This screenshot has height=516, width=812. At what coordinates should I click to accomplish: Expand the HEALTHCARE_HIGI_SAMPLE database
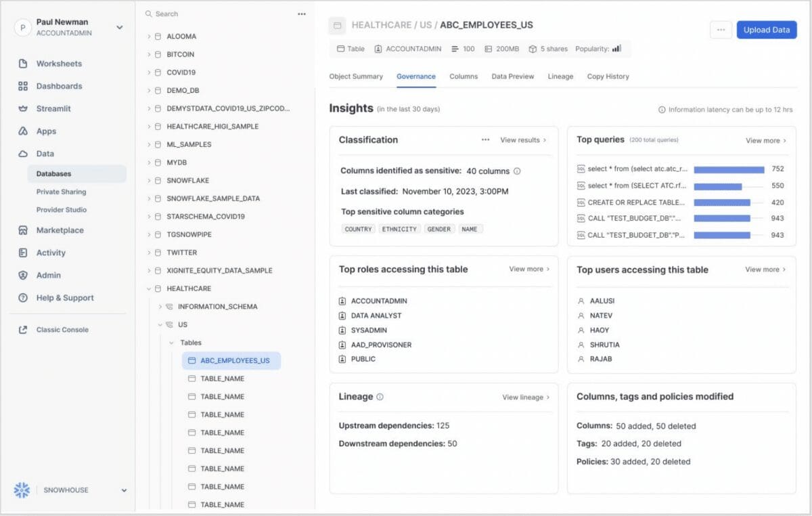pos(150,126)
